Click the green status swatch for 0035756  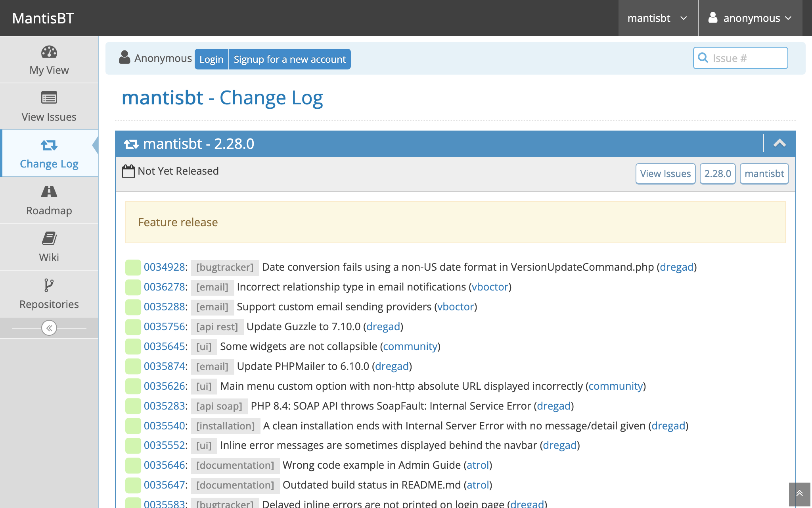pos(133,327)
